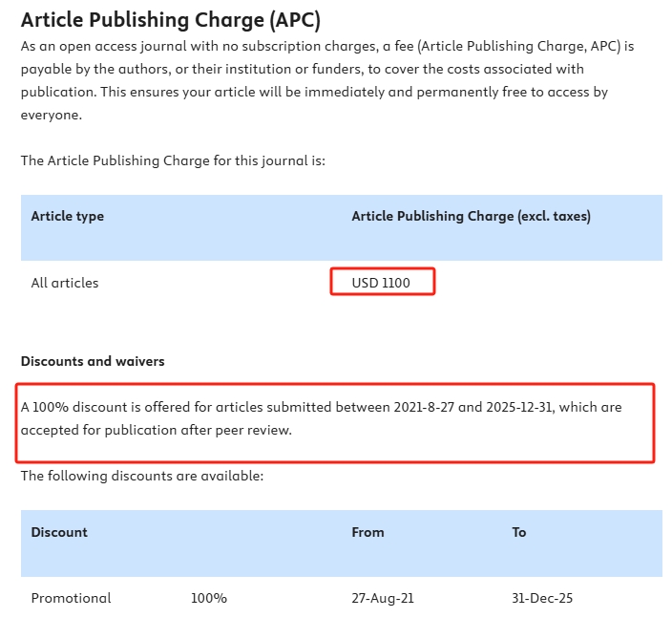This screenshot has width=672, height=639.
Task: Click the 'Discounts and waivers' subheading
Action: pos(93,361)
